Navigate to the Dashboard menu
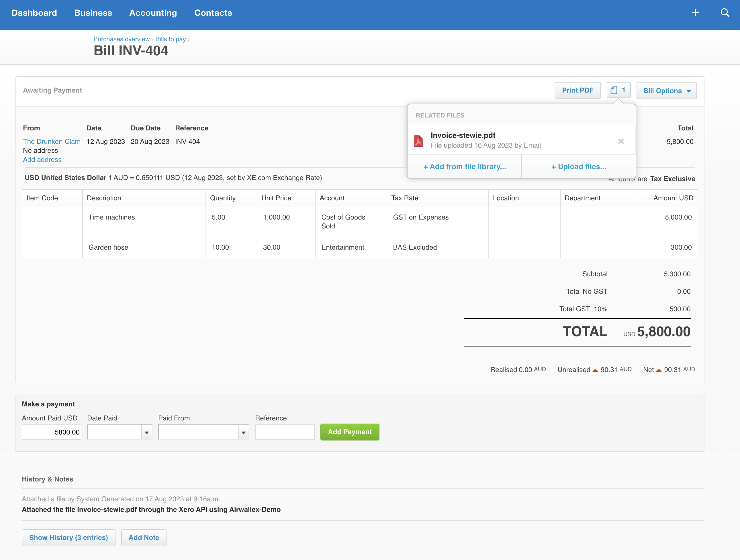Viewport: 740px width, 560px height. coord(34,13)
